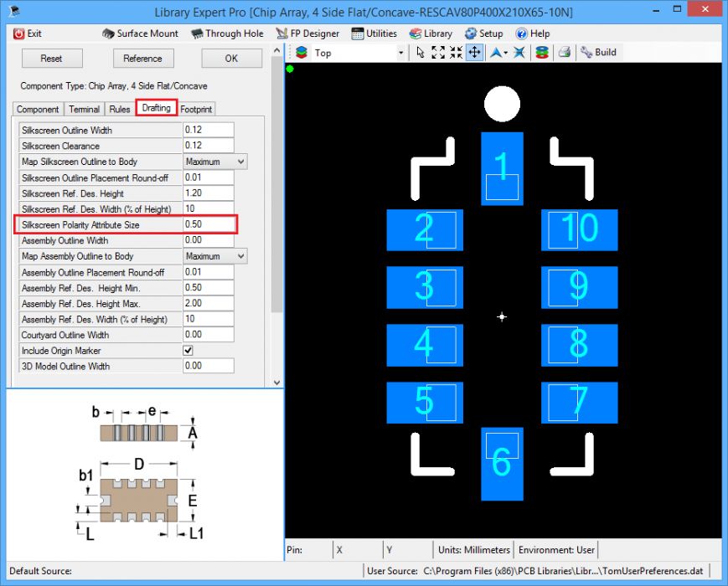The image size is (728, 586).
Task: Activate the pan move tool
Action: [474, 53]
